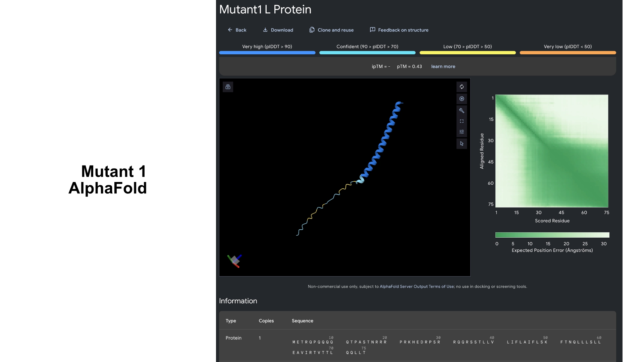This screenshot has width=644, height=362.
Task: Click Clone and reuse
Action: pos(331,30)
